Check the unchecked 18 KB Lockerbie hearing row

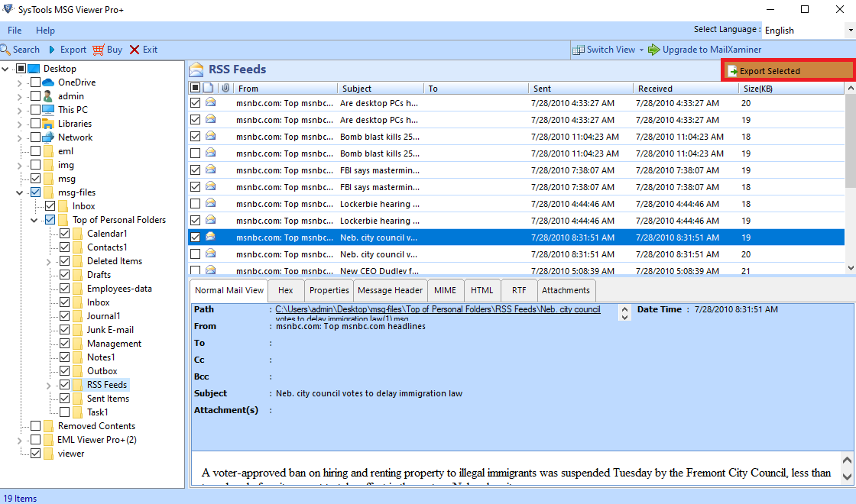pyautogui.click(x=195, y=203)
